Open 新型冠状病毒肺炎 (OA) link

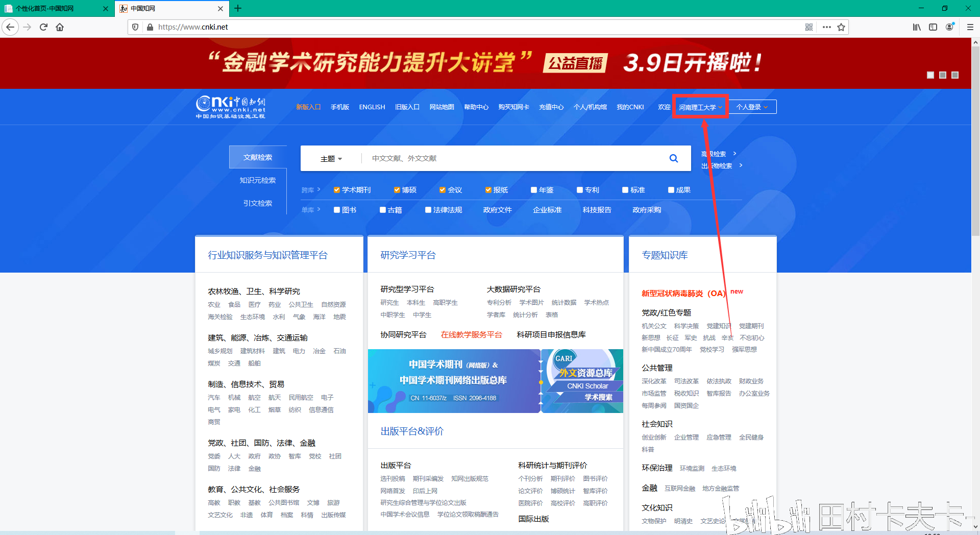click(x=683, y=294)
